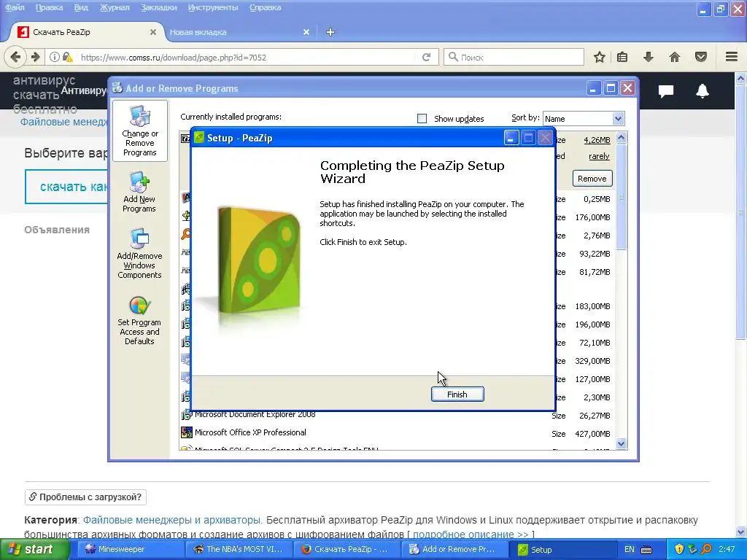Click the Remove button in Add or Remove Programs
The height and width of the screenshot is (560, 747).
coord(592,179)
